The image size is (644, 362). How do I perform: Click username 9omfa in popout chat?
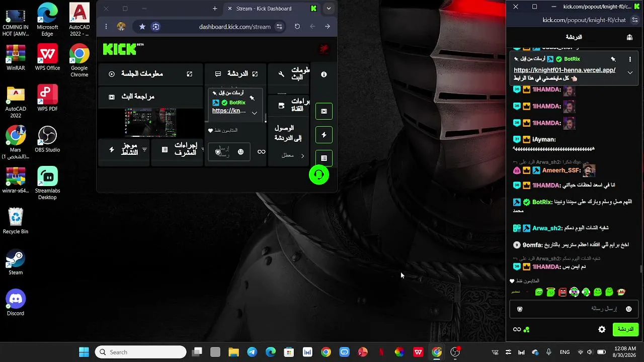[x=533, y=245]
